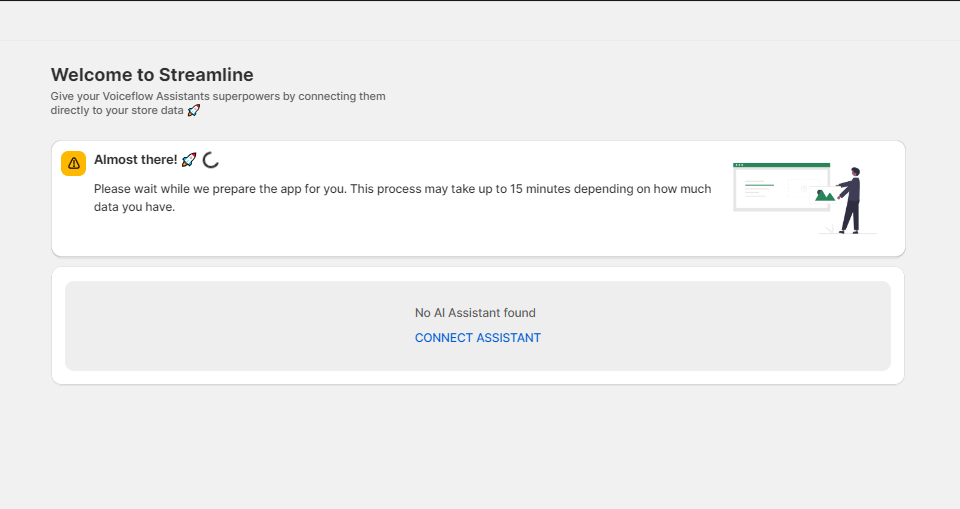
Task: Click the CONNECT ASSISTANT link
Action: coord(478,337)
